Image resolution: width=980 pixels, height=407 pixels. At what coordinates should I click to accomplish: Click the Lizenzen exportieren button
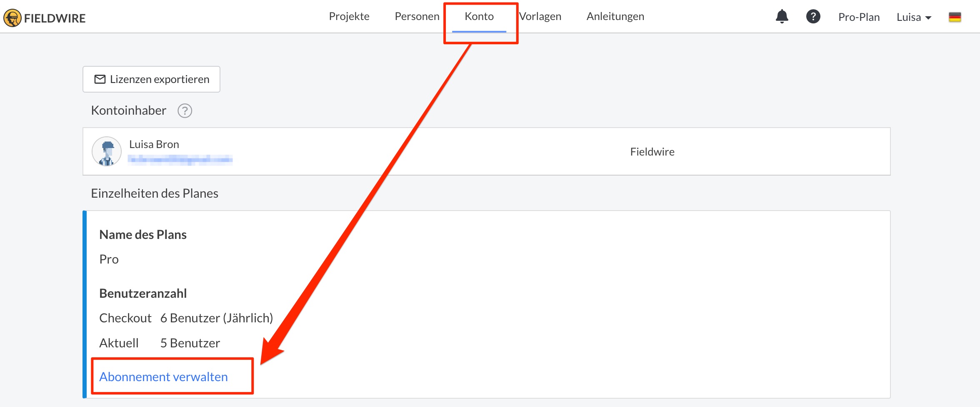(151, 79)
